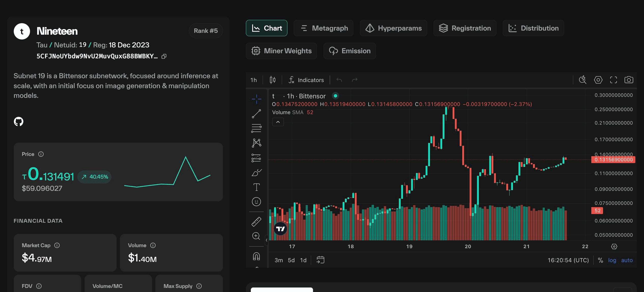Undo the last chart action
This screenshot has height=292, width=644.
339,80
